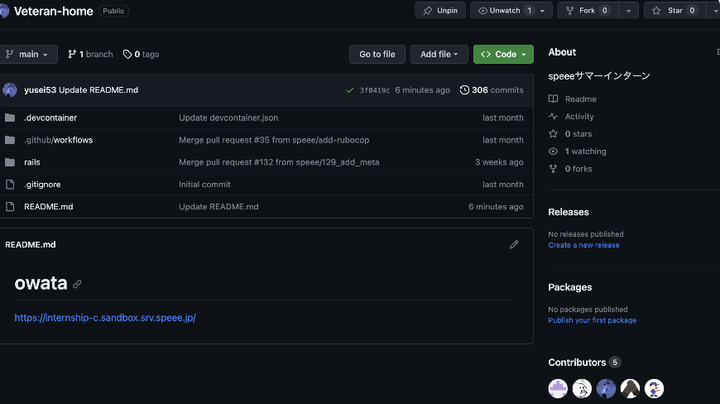Click the .gitignore file icon

(x=10, y=184)
